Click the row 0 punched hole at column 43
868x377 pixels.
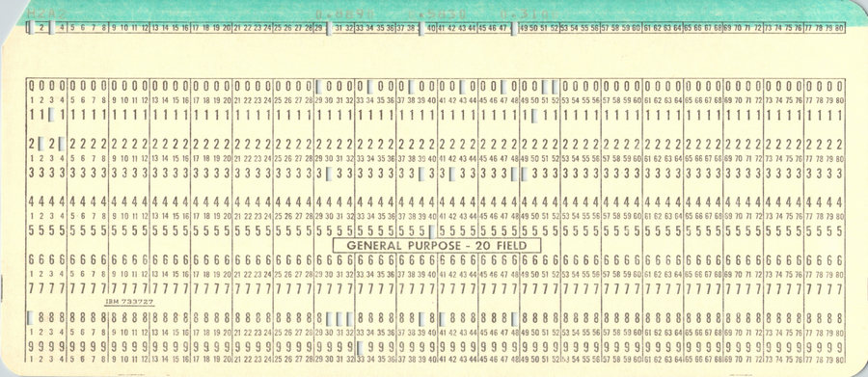point(462,87)
